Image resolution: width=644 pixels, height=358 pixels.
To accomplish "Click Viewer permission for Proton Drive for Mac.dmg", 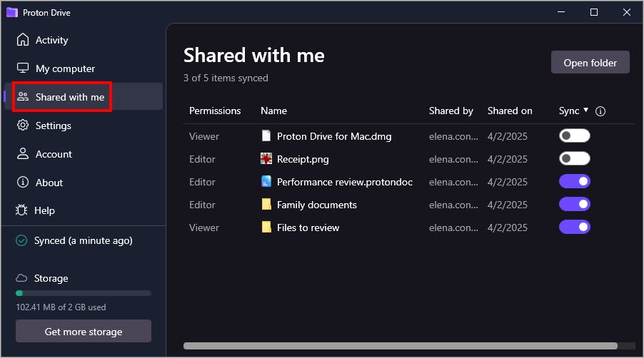I will tap(203, 136).
